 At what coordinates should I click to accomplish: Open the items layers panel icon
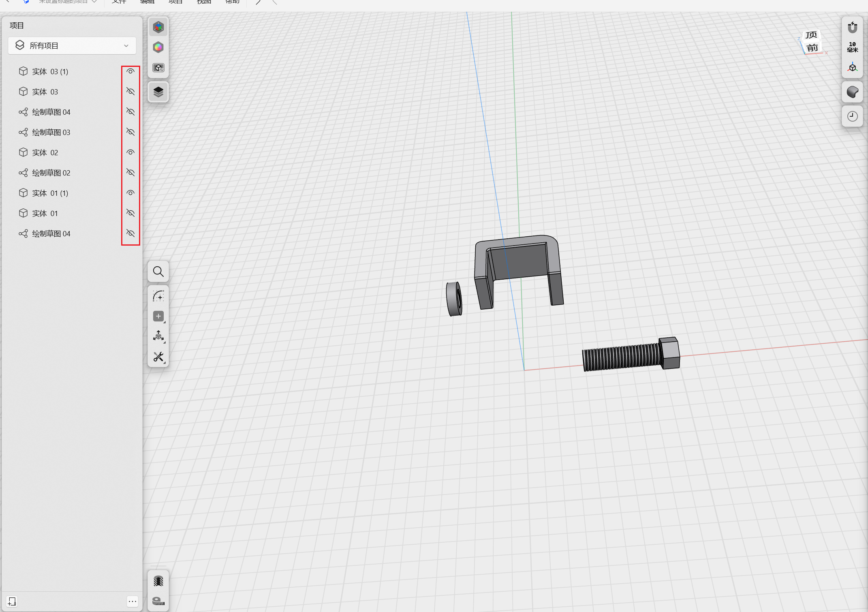tap(158, 92)
